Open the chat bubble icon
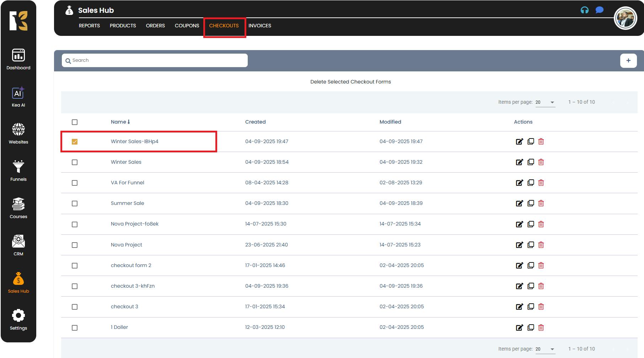 click(x=599, y=10)
